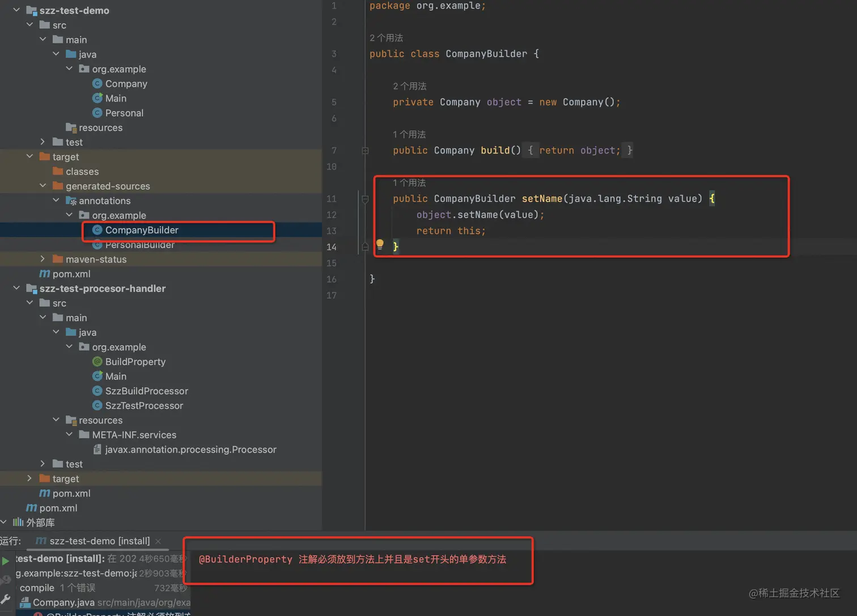
Task: Click the @BuilderProperty error message in console
Action: click(x=352, y=559)
